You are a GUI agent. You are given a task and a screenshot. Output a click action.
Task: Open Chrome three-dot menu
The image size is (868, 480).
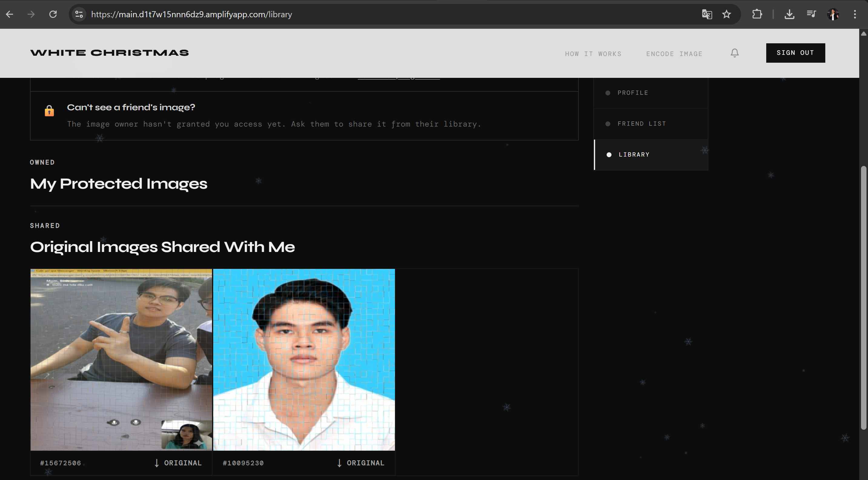[854, 14]
